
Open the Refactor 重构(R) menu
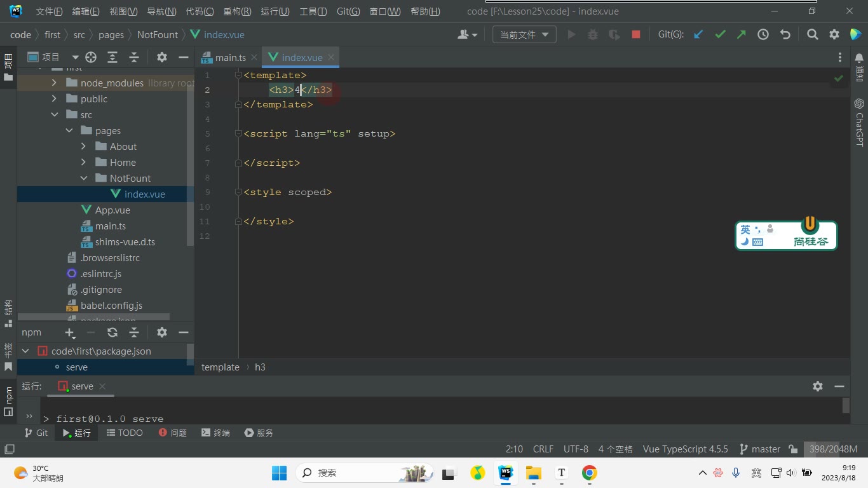pyautogui.click(x=237, y=11)
